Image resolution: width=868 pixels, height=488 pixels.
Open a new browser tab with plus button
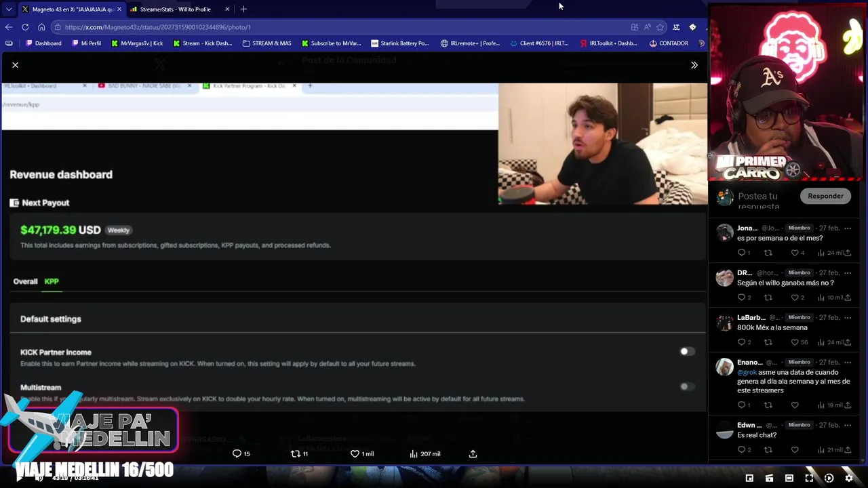tap(243, 9)
